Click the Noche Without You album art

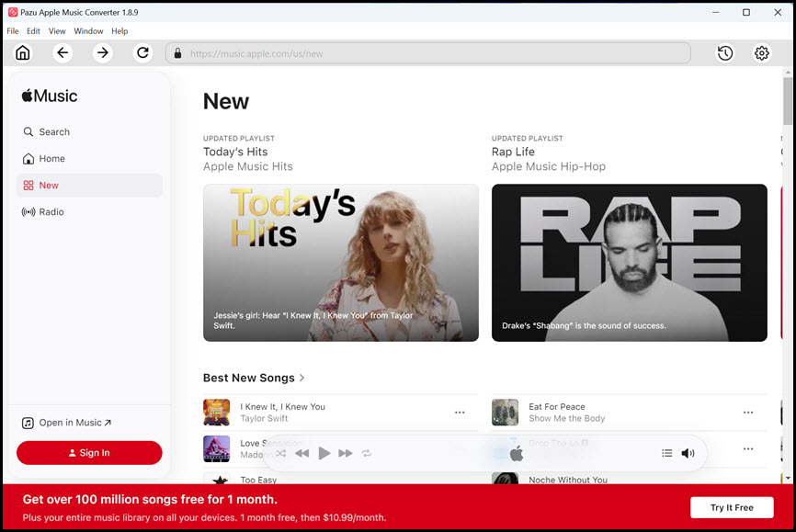tap(506, 478)
